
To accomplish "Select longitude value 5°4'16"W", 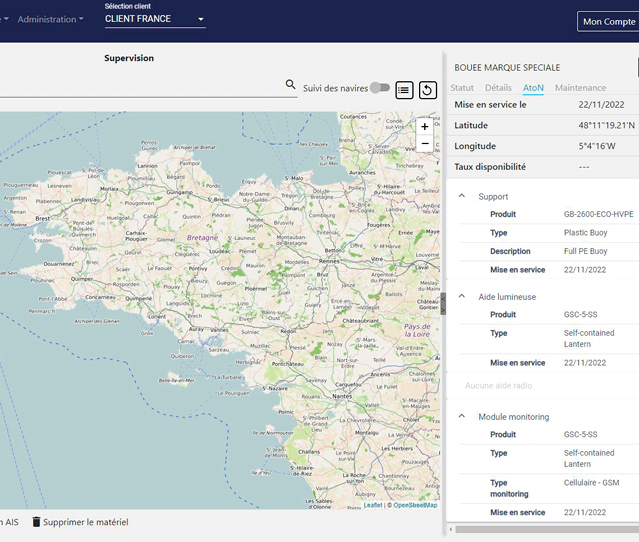I will tap(597, 146).
